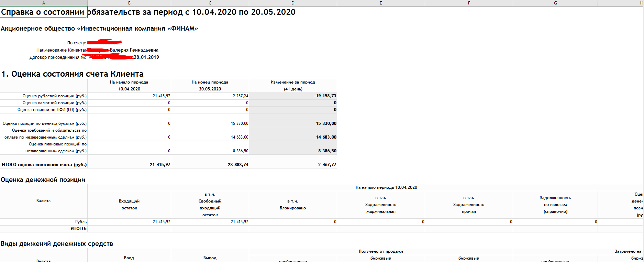Select column D header
The height and width of the screenshot is (262, 644).
293,3
